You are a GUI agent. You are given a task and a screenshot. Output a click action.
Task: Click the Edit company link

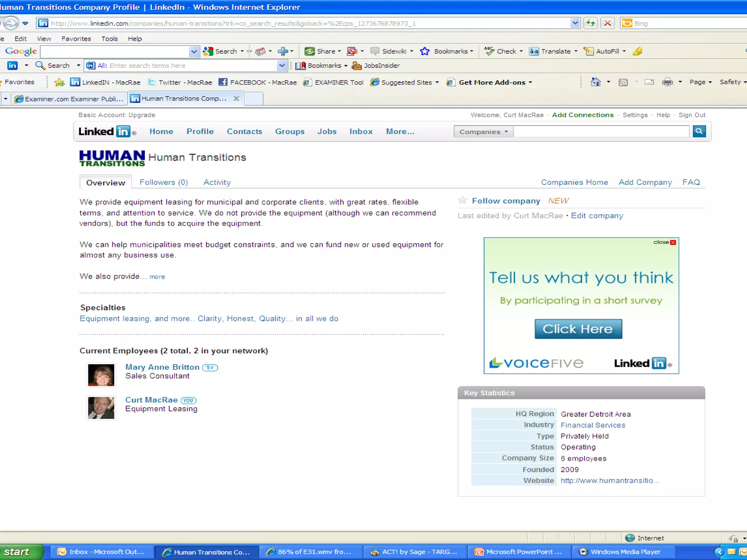point(597,215)
